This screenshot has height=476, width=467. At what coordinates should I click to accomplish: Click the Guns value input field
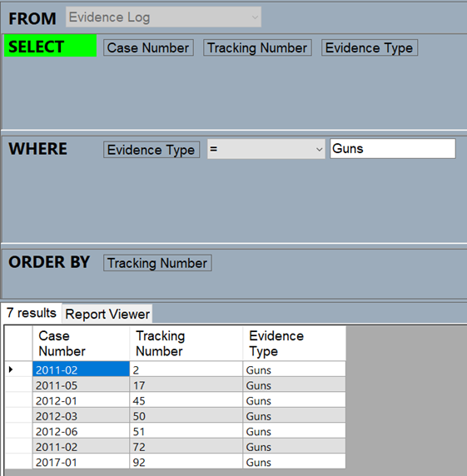pos(393,149)
